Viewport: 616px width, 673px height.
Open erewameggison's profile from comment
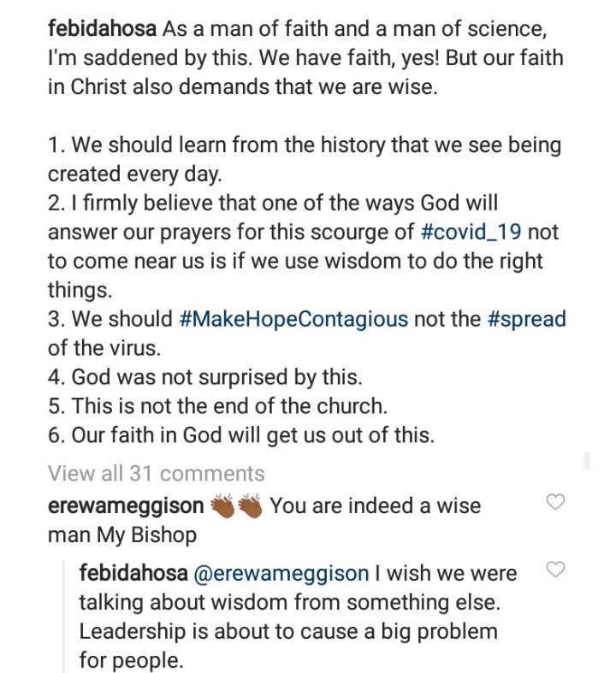coord(126,506)
